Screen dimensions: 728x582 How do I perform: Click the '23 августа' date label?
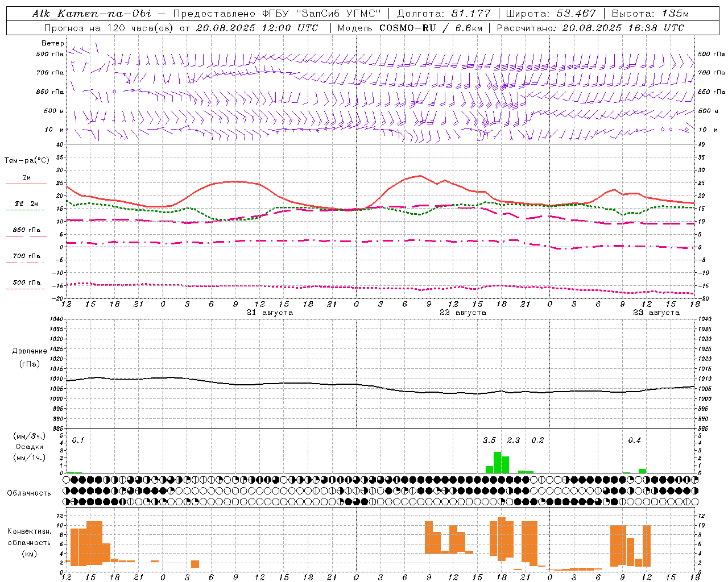(x=656, y=313)
